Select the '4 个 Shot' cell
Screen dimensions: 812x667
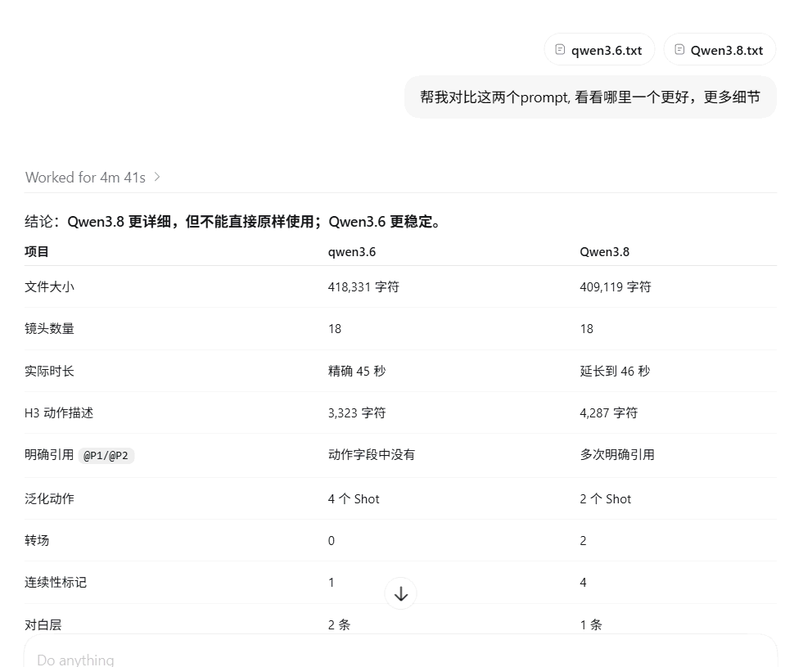coord(354,498)
